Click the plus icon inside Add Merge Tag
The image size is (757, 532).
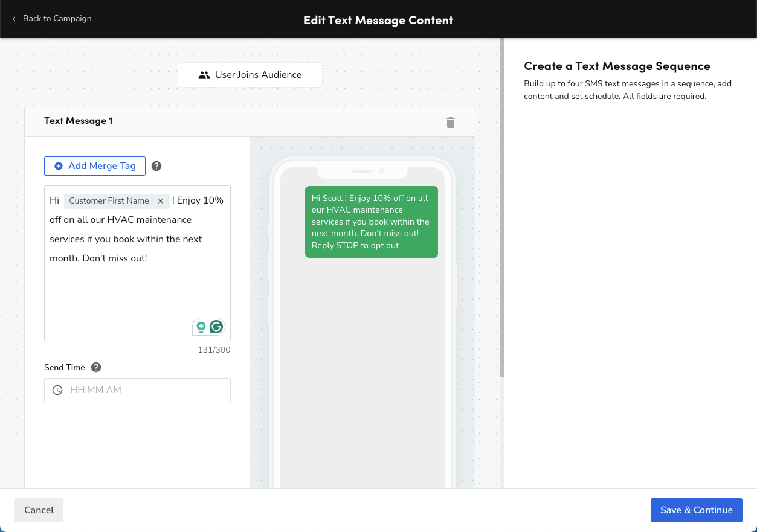pyautogui.click(x=59, y=165)
